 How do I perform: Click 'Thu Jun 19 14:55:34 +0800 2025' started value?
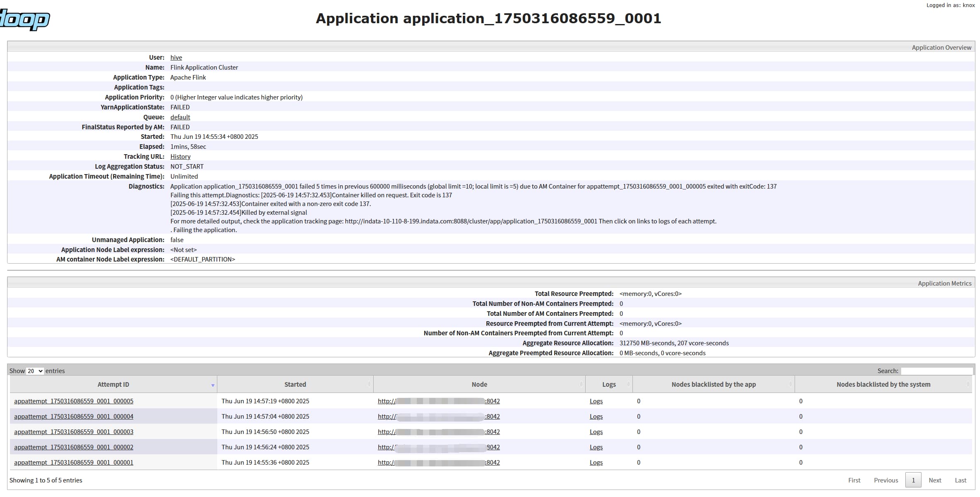pyautogui.click(x=214, y=136)
